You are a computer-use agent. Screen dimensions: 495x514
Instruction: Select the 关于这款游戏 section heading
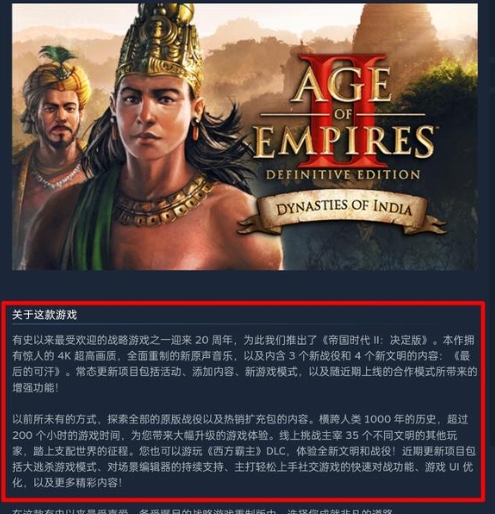pyautogui.click(x=45, y=315)
